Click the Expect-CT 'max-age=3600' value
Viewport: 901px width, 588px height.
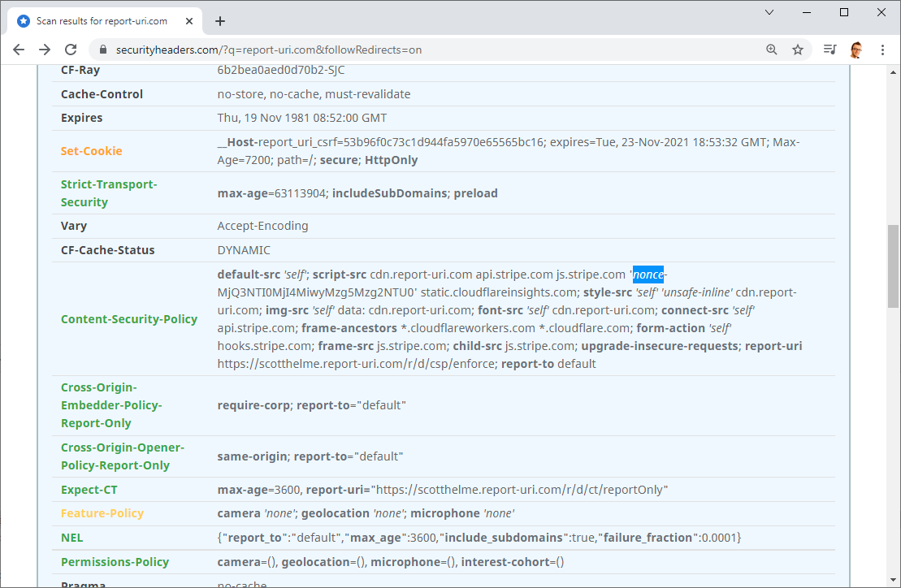point(258,490)
